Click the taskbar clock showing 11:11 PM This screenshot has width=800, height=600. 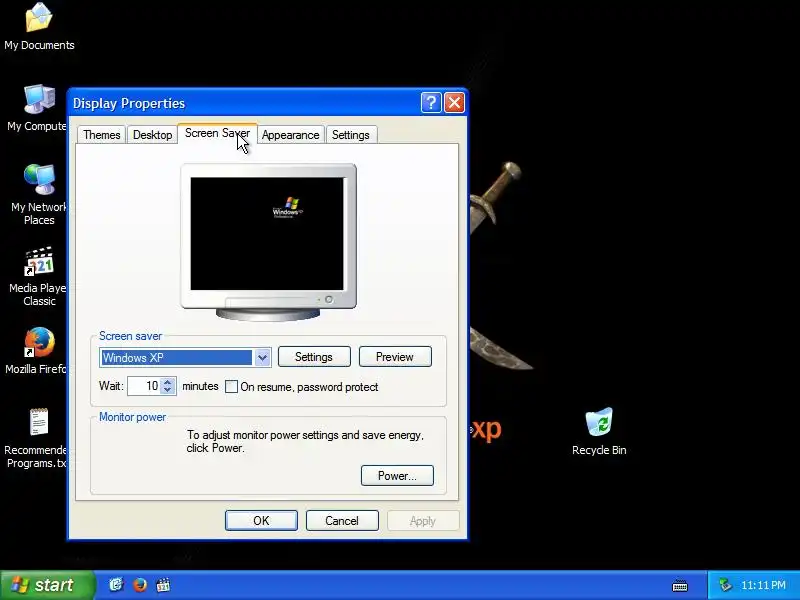pyautogui.click(x=763, y=585)
